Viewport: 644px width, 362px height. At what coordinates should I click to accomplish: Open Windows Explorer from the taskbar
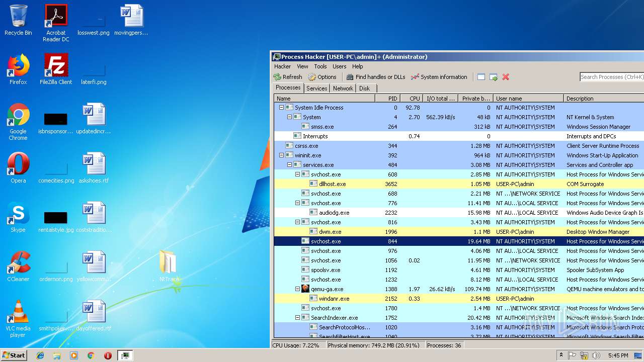point(57,355)
